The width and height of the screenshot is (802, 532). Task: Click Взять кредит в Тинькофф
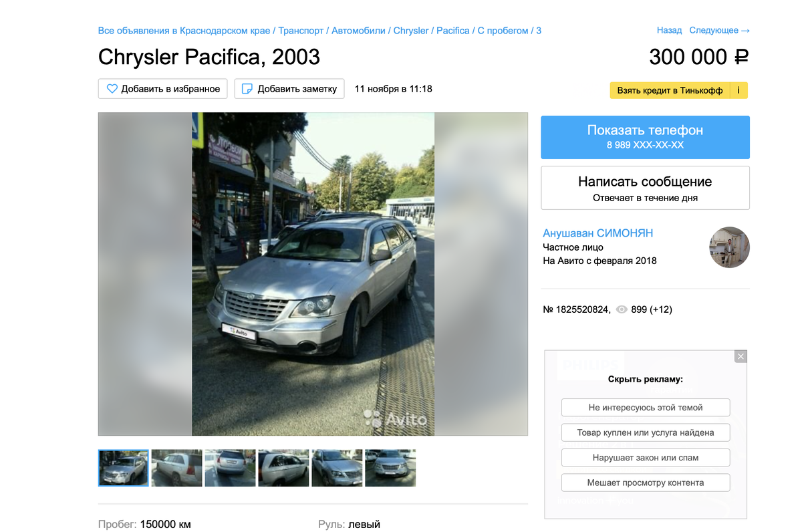(x=670, y=90)
